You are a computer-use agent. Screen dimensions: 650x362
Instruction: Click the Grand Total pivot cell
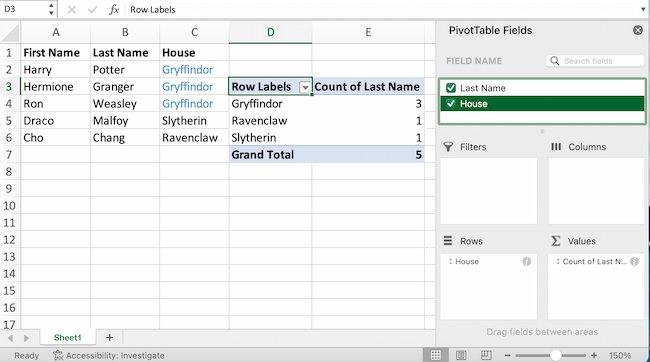tap(270, 155)
